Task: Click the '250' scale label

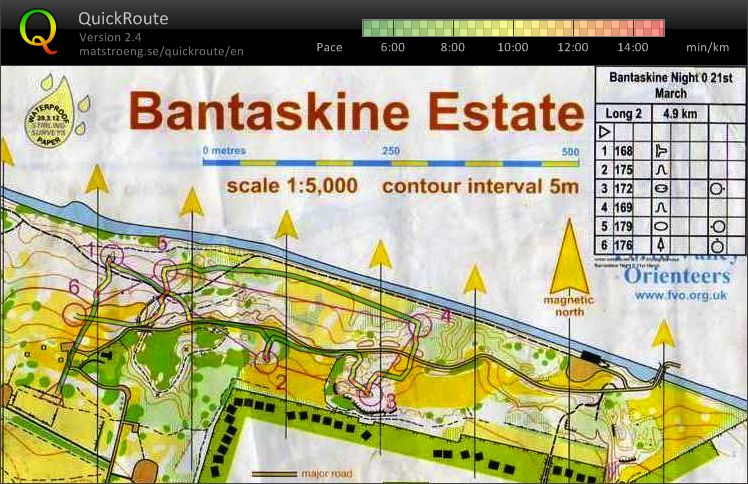Action: pos(391,151)
